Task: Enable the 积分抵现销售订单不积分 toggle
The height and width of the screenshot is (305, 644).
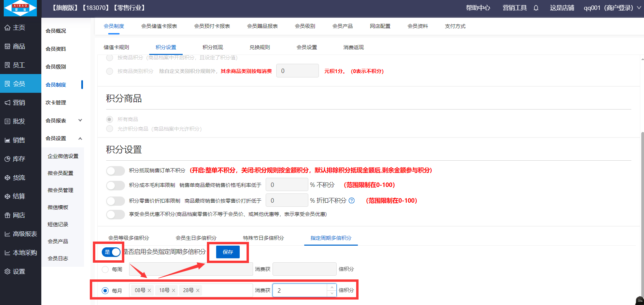Action: pyautogui.click(x=115, y=171)
